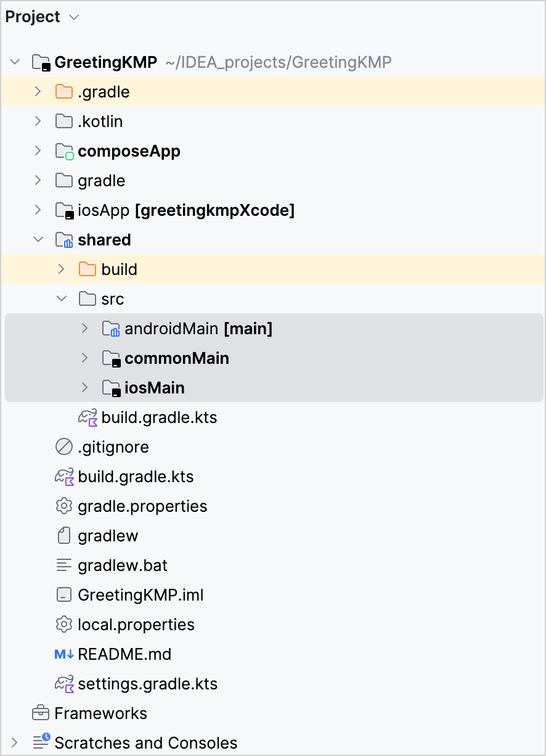Click the module icon next to GreetingKMP.iml
The width and height of the screenshot is (546, 756).
coord(63,594)
